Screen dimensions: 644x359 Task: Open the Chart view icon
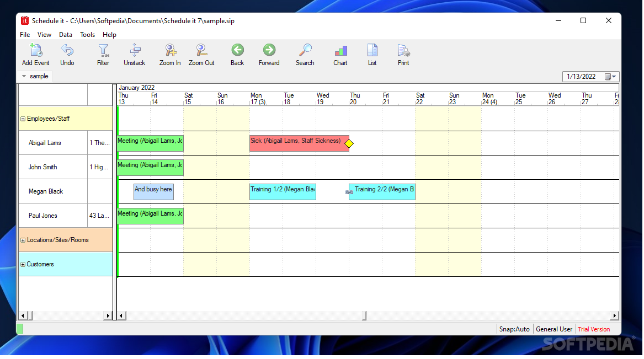pos(340,51)
